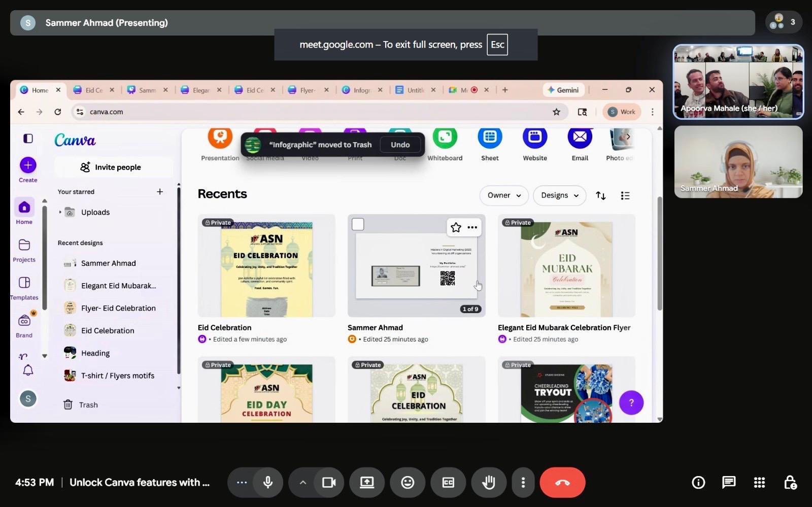Send a reaction emoji in Meet
Screen dimensions: 812x507
point(408,482)
